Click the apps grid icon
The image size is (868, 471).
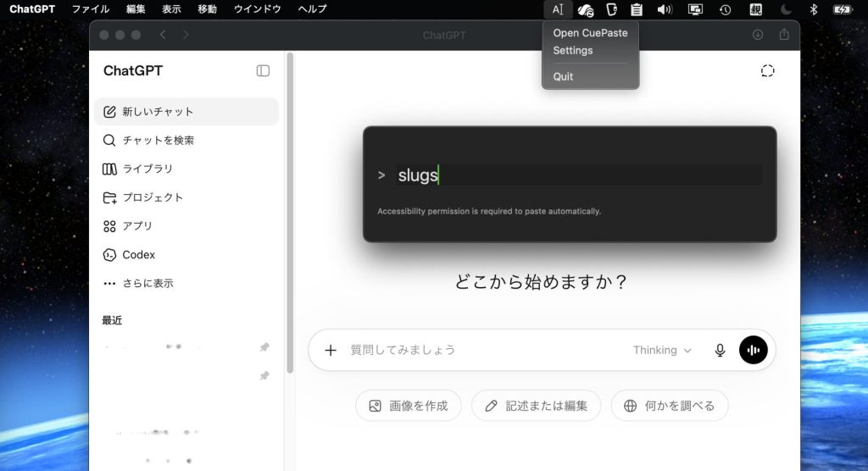(x=109, y=226)
